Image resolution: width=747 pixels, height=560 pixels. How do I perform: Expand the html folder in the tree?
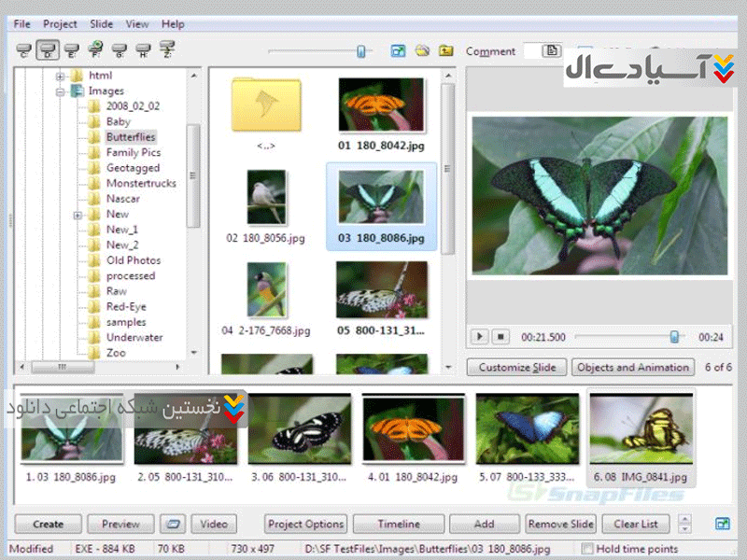[61, 76]
